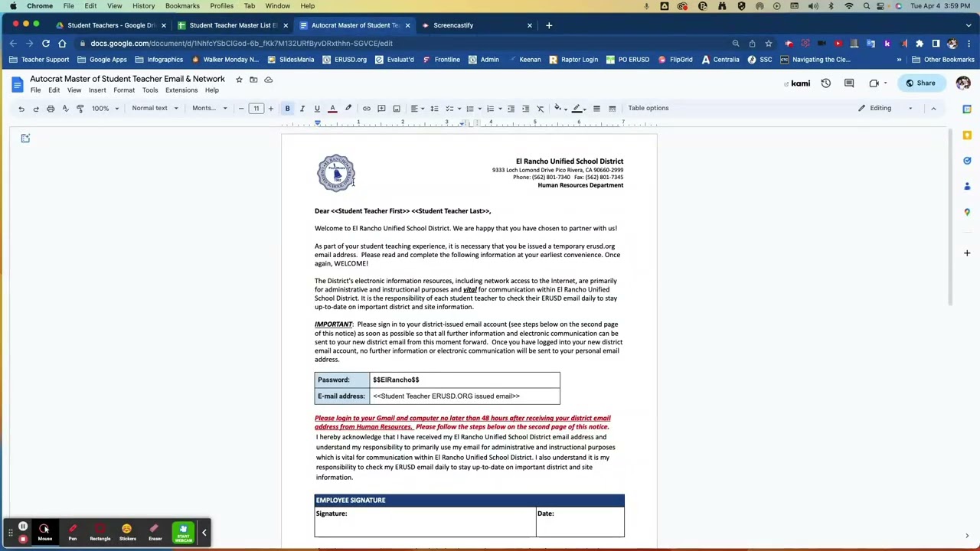The height and width of the screenshot is (551, 980).
Task: Open the highlight color picker
Action: (x=348, y=109)
